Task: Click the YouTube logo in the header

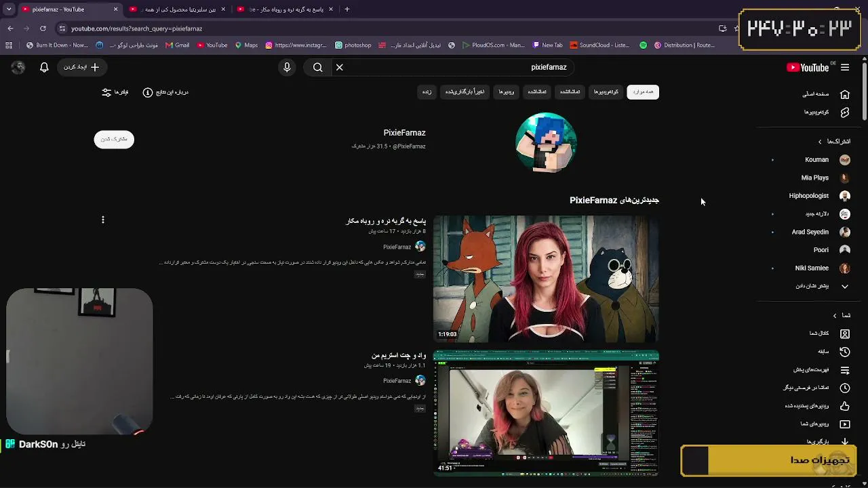Action: (x=808, y=67)
